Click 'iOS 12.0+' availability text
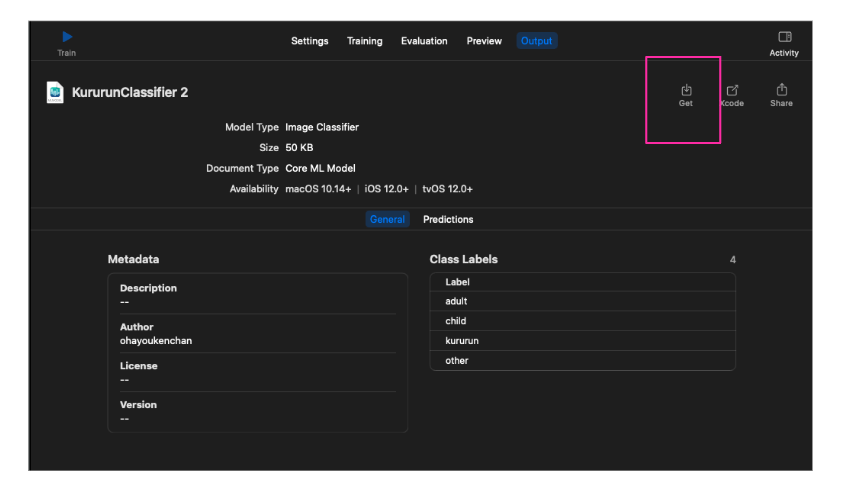The image size is (847, 488). (x=386, y=189)
